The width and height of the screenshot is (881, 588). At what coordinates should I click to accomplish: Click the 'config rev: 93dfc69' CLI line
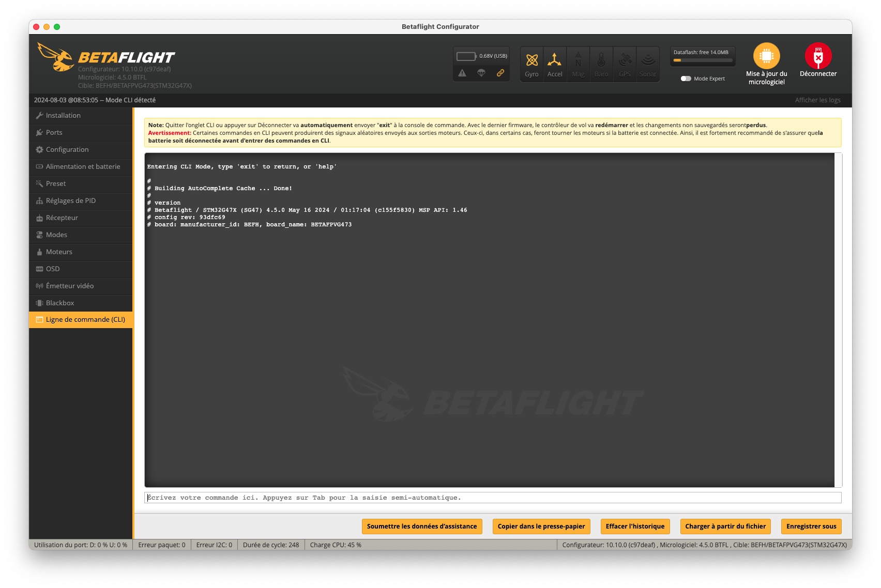click(186, 218)
